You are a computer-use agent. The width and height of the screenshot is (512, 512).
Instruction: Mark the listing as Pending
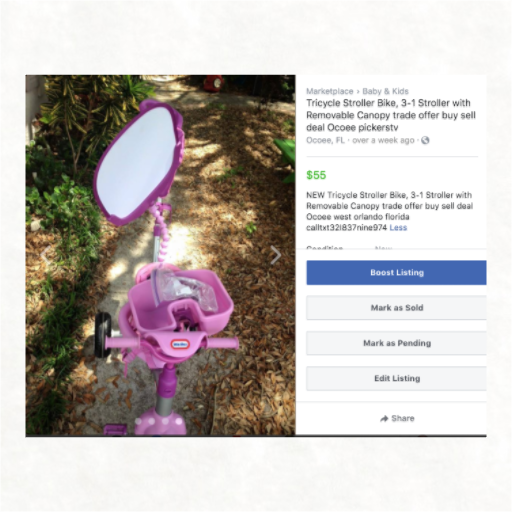click(396, 343)
